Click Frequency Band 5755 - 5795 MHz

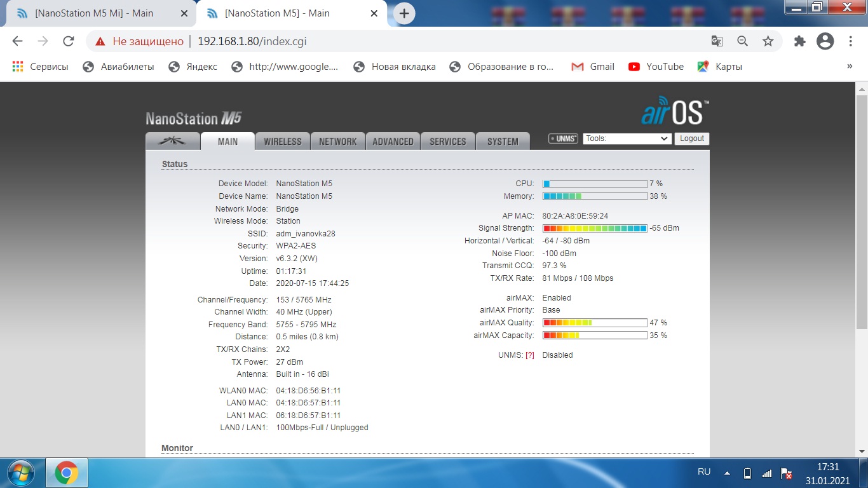pyautogui.click(x=306, y=325)
